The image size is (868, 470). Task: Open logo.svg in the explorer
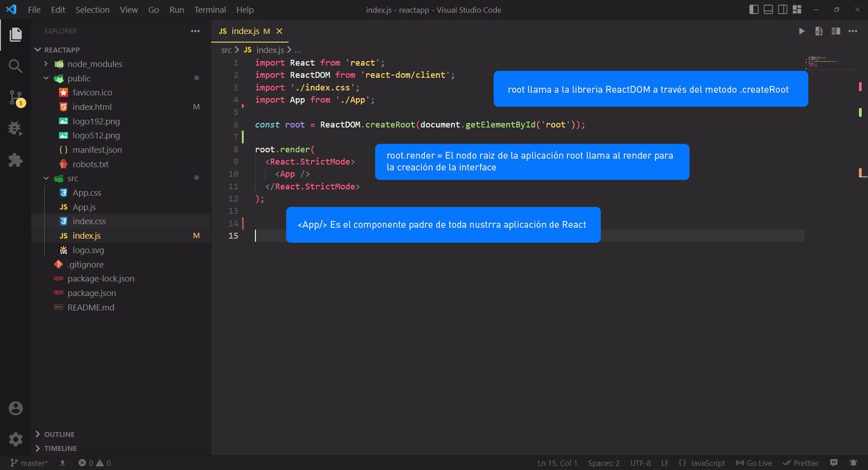121,250
